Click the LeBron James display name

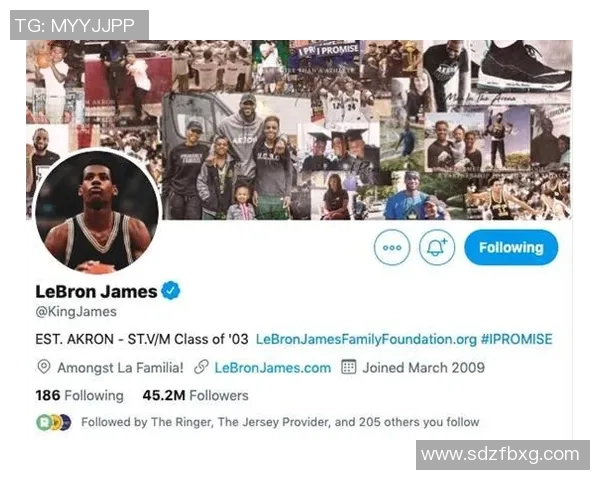(x=96, y=292)
